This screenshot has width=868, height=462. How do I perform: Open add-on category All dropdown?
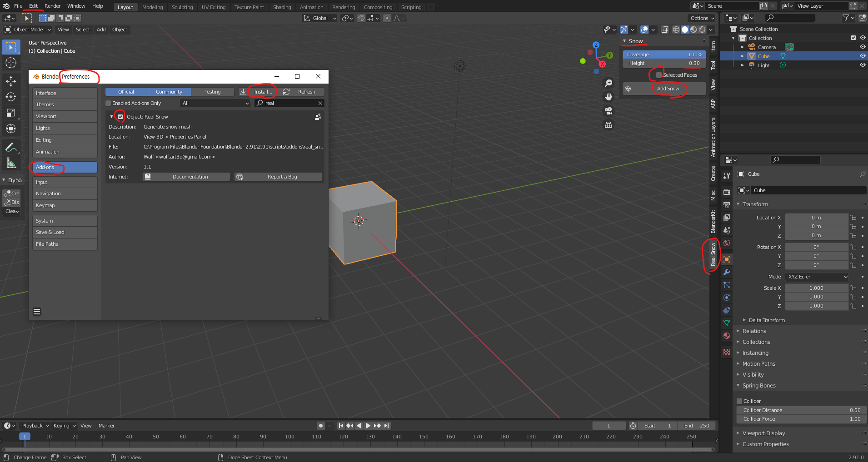(x=215, y=103)
